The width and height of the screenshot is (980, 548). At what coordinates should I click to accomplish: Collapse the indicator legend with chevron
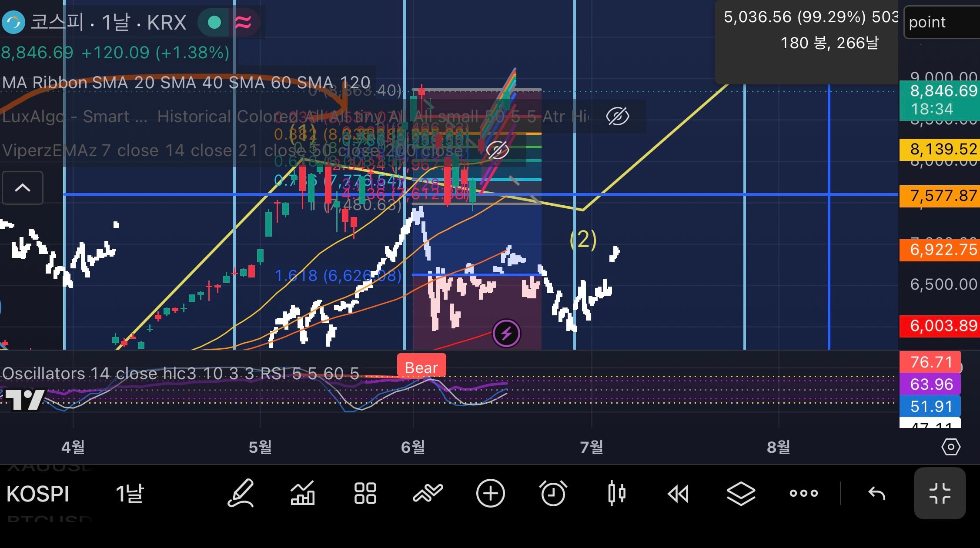tap(23, 188)
